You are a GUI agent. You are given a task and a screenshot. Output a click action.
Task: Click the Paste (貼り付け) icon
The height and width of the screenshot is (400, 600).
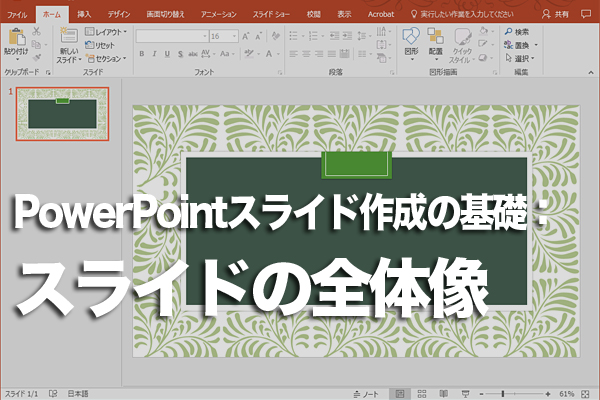click(16, 37)
